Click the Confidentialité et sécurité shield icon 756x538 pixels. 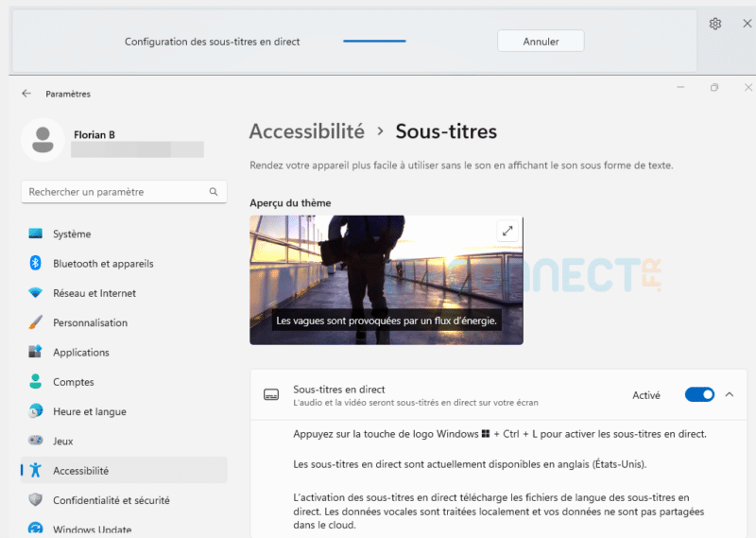point(36,500)
